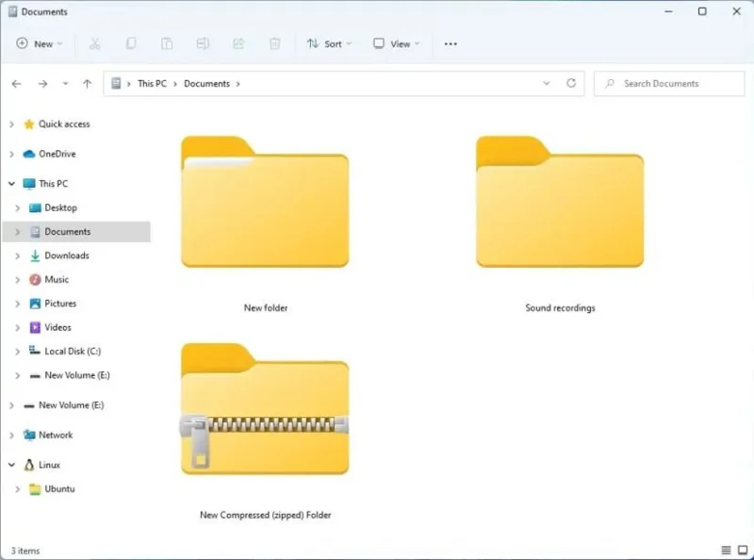Image resolution: width=754 pixels, height=560 pixels.
Task: Open the See more ellipsis menu
Action: tap(451, 43)
